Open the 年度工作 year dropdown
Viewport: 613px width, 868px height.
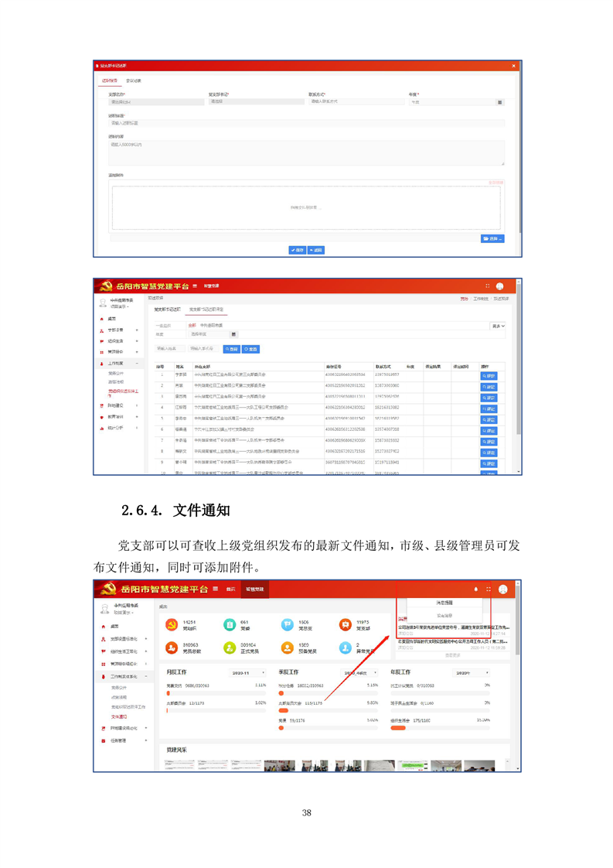[x=472, y=672]
